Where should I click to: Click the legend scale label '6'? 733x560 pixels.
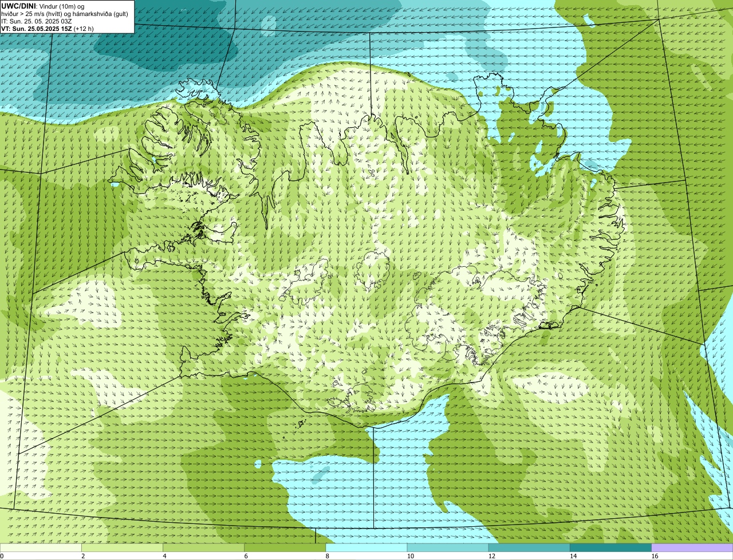coord(246,556)
